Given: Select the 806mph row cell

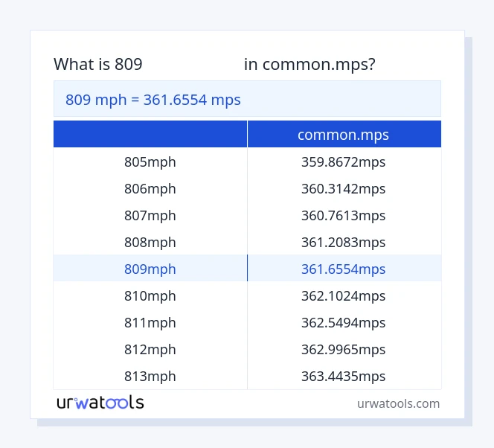Looking at the screenshot, I should click(150, 189).
